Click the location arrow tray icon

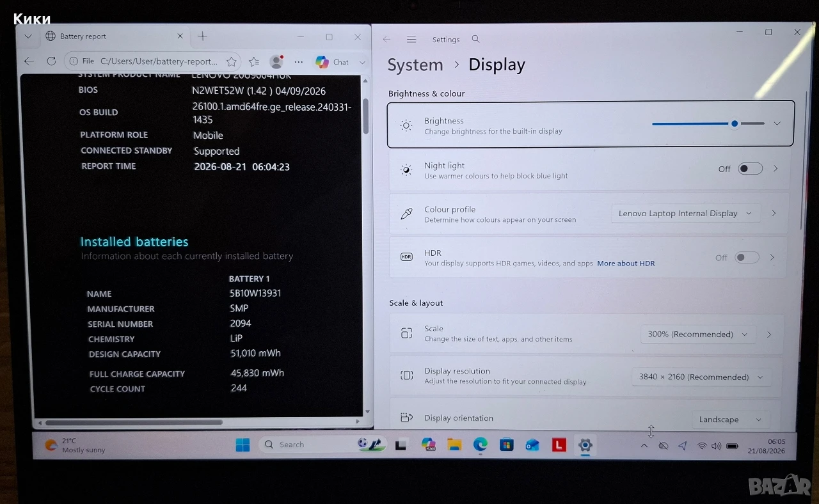point(683,446)
